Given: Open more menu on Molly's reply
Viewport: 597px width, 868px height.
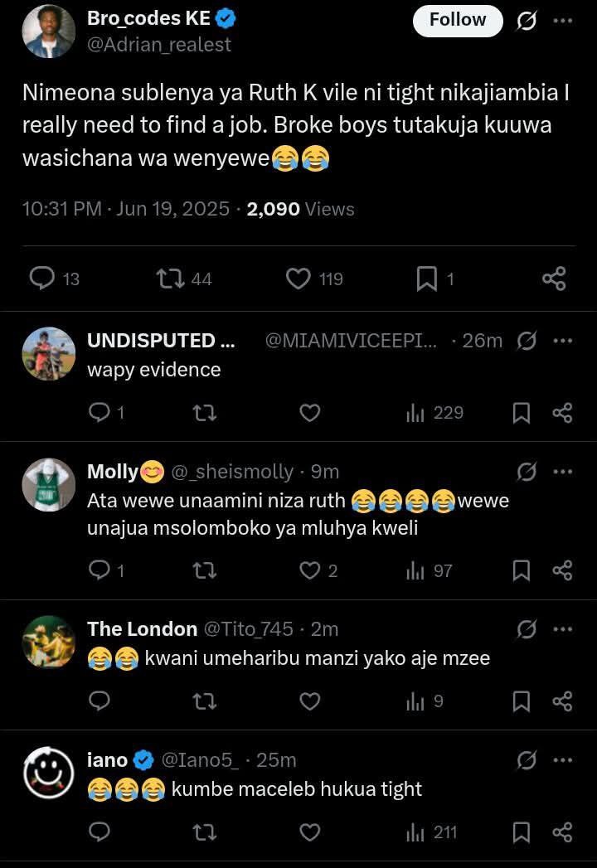Looking at the screenshot, I should click(x=563, y=472).
